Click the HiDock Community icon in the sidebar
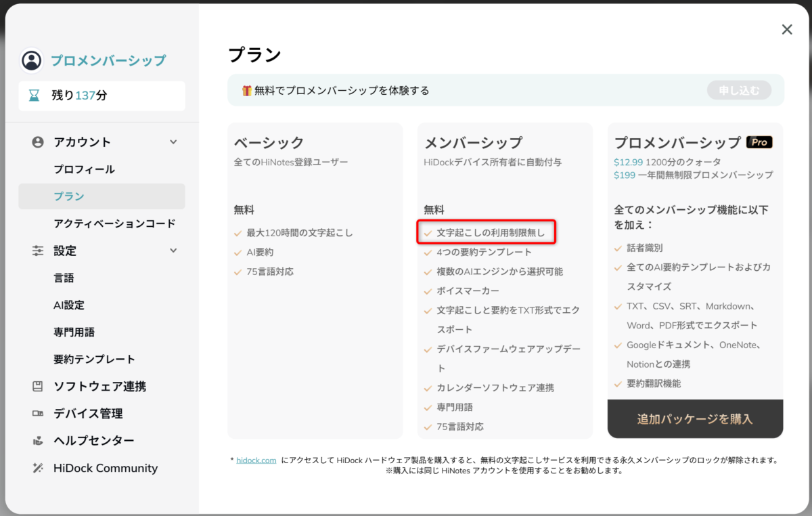The width and height of the screenshot is (812, 516). (38, 468)
